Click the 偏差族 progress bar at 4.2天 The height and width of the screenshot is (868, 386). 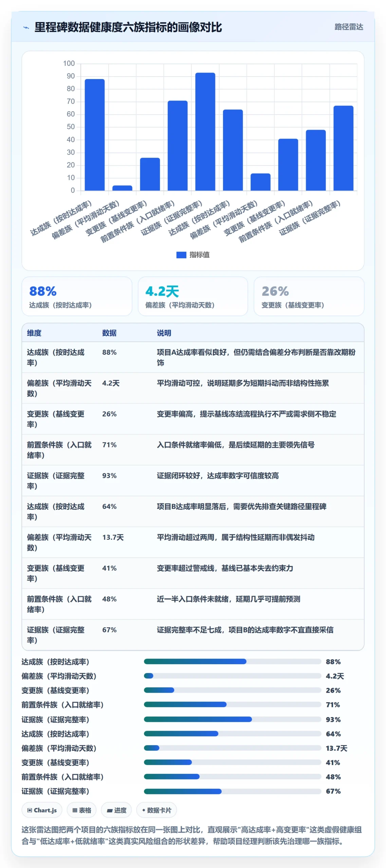233,676
